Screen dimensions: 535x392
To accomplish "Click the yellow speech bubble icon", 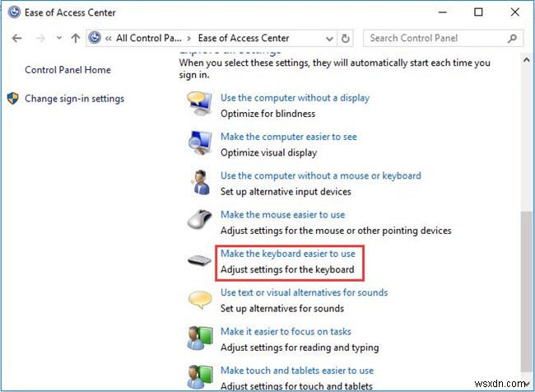I will click(x=200, y=300).
